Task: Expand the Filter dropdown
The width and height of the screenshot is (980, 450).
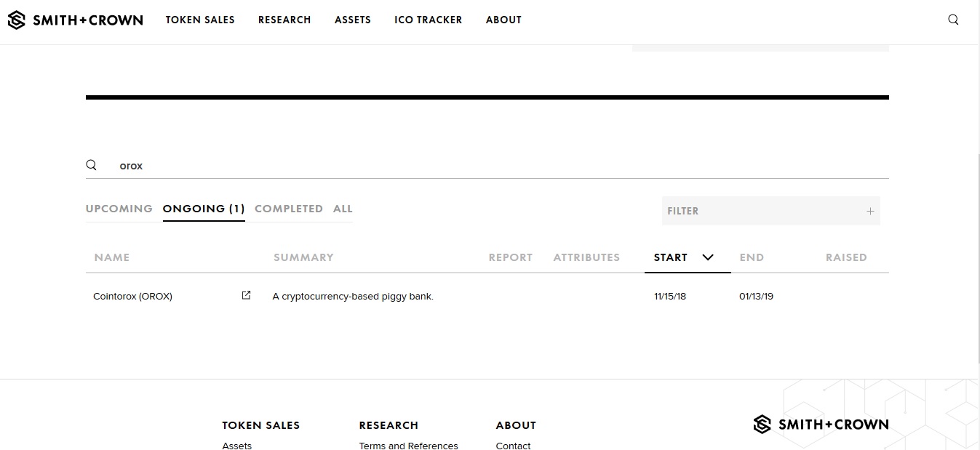Action: click(771, 211)
